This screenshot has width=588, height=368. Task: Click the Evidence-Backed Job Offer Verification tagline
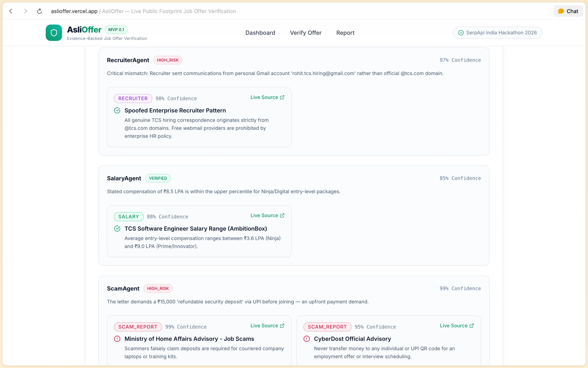pos(107,38)
